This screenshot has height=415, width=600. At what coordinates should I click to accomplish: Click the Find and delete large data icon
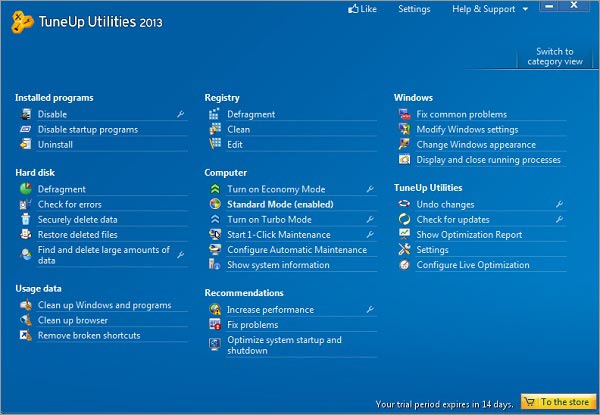tap(26, 254)
